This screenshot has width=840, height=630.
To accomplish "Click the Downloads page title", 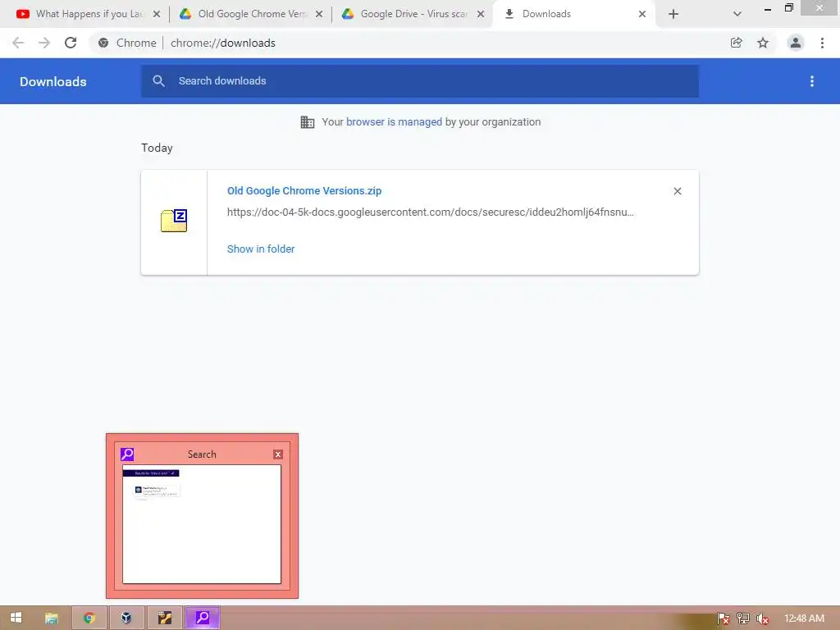I will click(53, 81).
